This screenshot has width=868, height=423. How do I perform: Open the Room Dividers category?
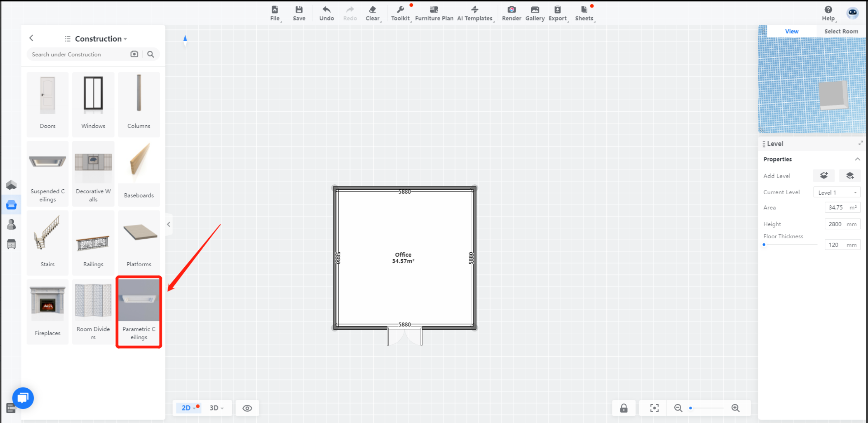(x=93, y=312)
